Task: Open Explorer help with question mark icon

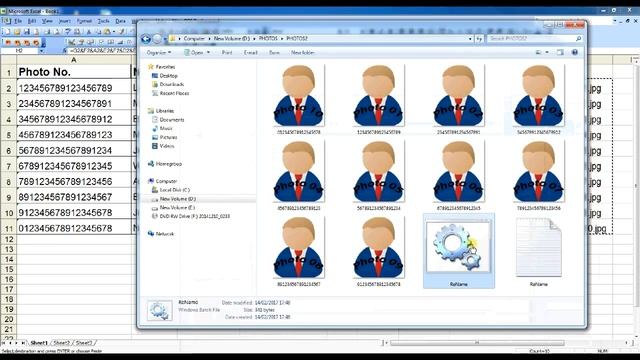Action: coord(575,52)
